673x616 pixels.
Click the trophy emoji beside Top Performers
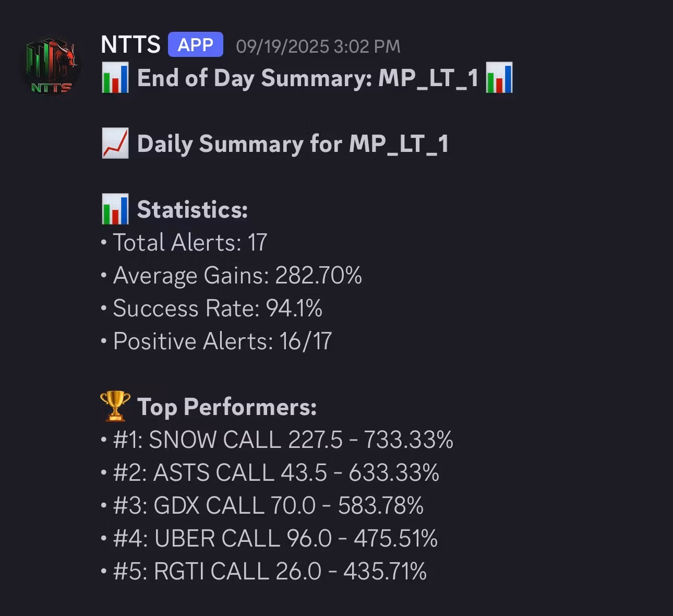tap(115, 406)
